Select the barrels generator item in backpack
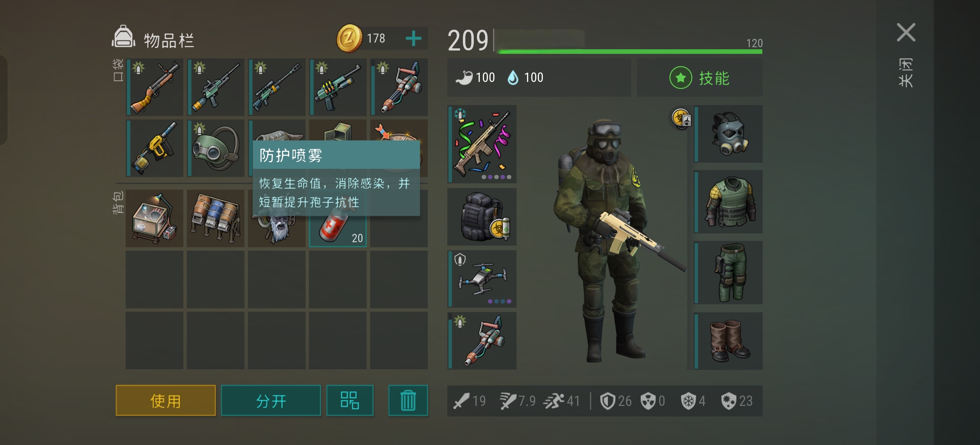Image resolution: width=980 pixels, height=445 pixels. 216,219
